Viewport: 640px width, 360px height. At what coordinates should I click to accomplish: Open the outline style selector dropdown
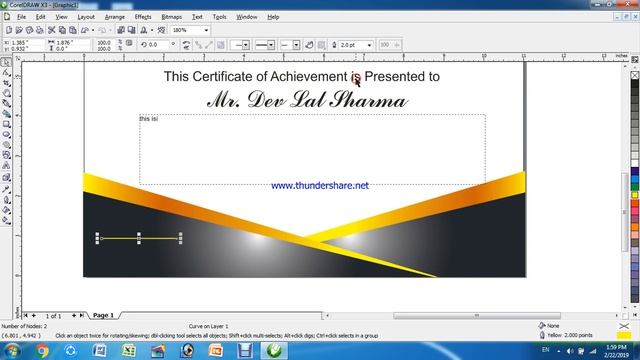[271, 45]
